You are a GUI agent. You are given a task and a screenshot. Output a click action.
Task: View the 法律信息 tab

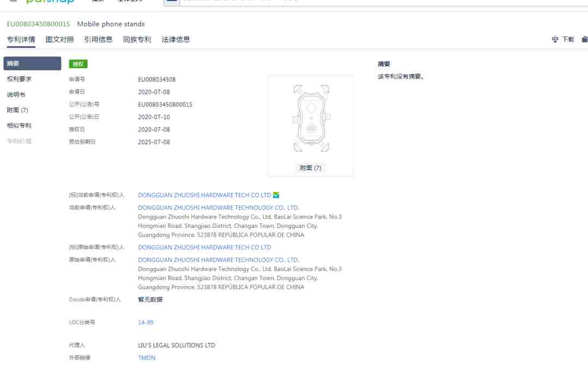(175, 39)
